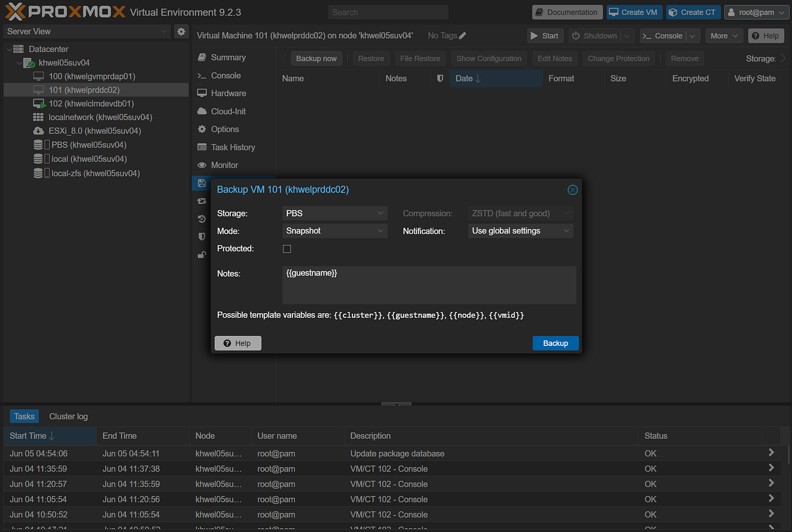This screenshot has height=532, width=792.
Task: Open Permissions section via unlock icon
Action: click(x=202, y=255)
